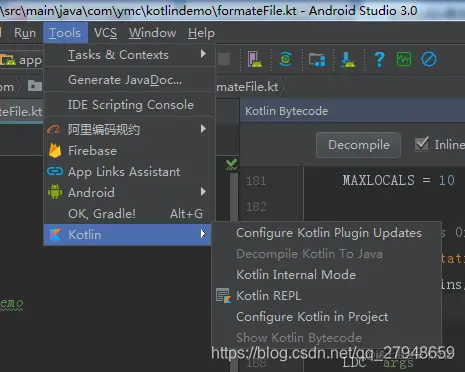Click line number 181 in gutter
Image resolution: width=465 pixels, height=372 pixels.
click(x=256, y=181)
